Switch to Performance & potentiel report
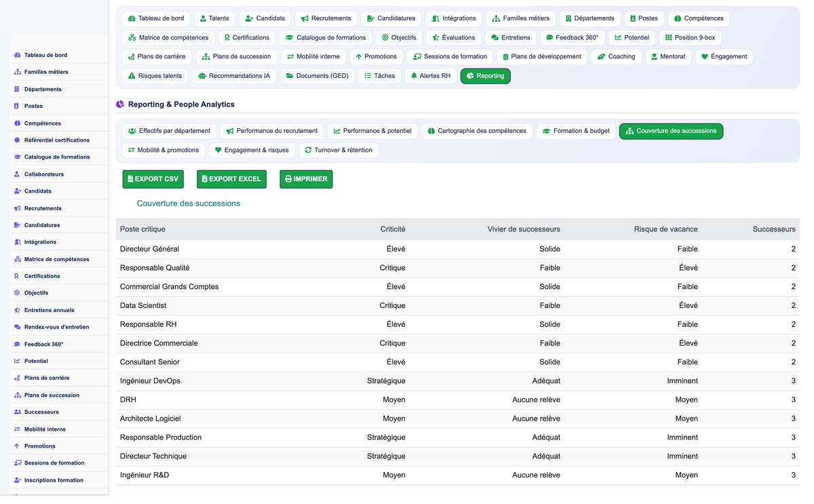Image resolution: width=814 pixels, height=504 pixels. pyautogui.click(x=372, y=131)
